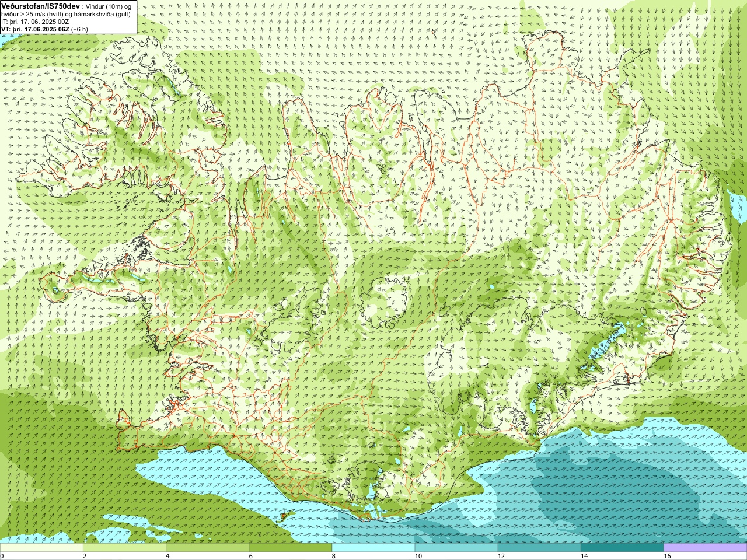
Task: Pick the medium green 4–6 m/s legend segment
Action: [x=207, y=548]
